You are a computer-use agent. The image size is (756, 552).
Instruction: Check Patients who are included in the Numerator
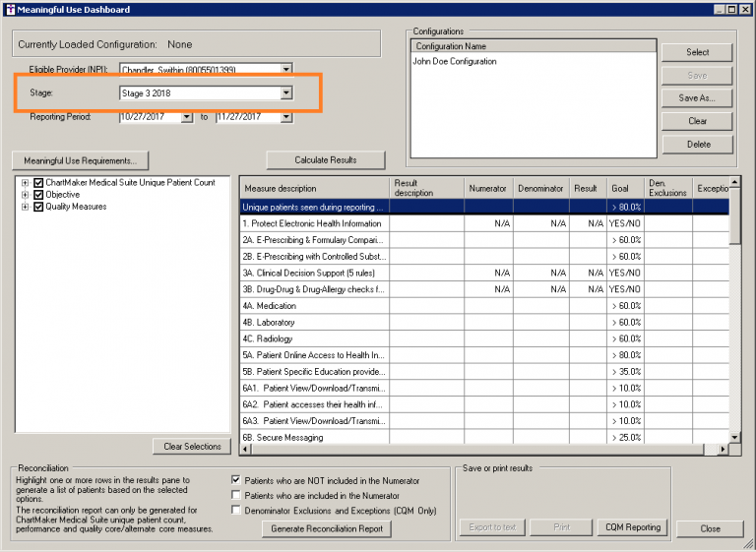[236, 495]
